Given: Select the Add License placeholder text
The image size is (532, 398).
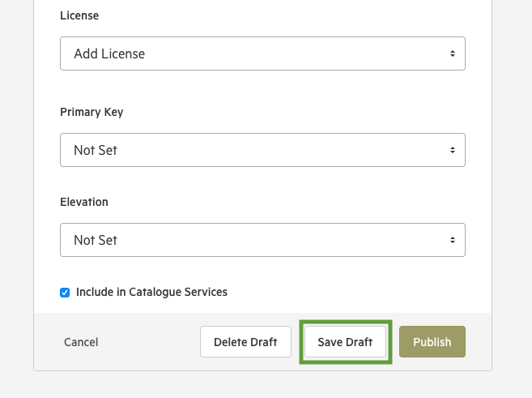Looking at the screenshot, I should click(x=109, y=53).
